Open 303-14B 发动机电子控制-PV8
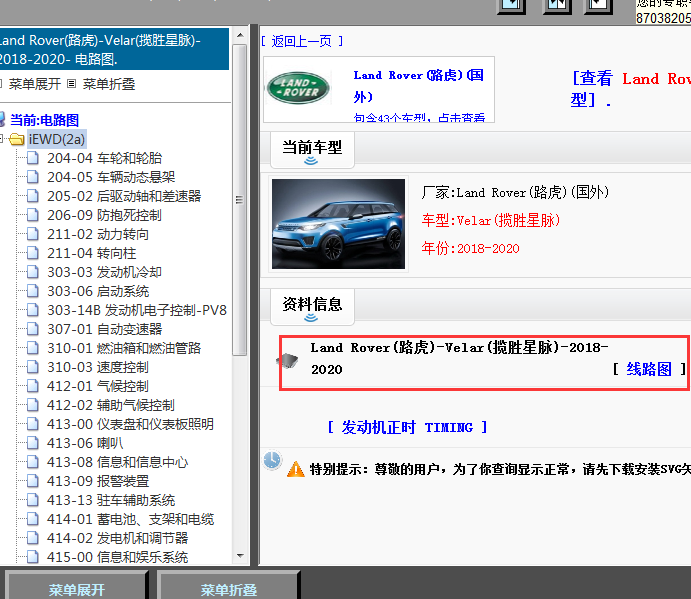This screenshot has height=599, width=691. pyautogui.click(x=137, y=310)
